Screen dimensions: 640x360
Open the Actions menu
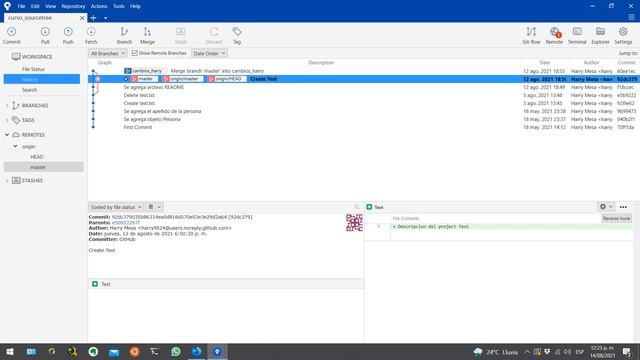click(99, 6)
